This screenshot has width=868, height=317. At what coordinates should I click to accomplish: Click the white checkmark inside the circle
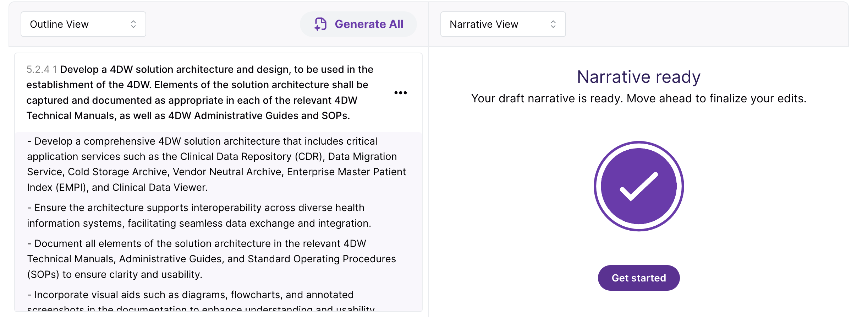click(638, 187)
